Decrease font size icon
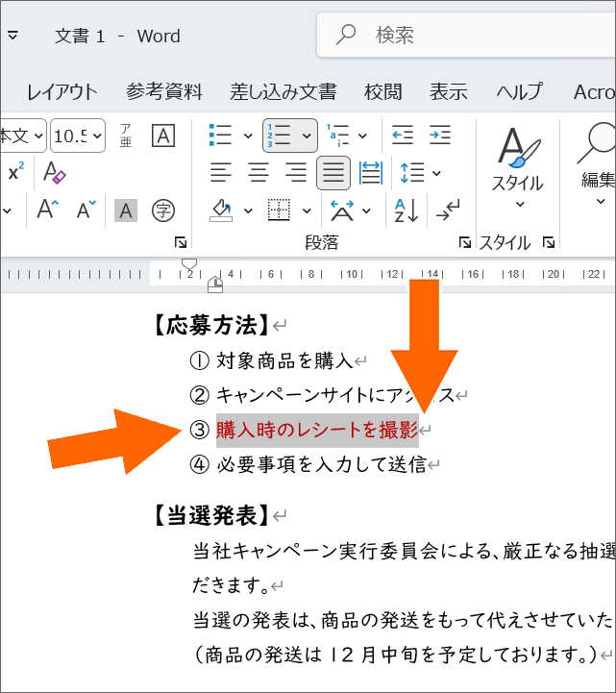Screen dimensions: 616x693 [x=86, y=210]
